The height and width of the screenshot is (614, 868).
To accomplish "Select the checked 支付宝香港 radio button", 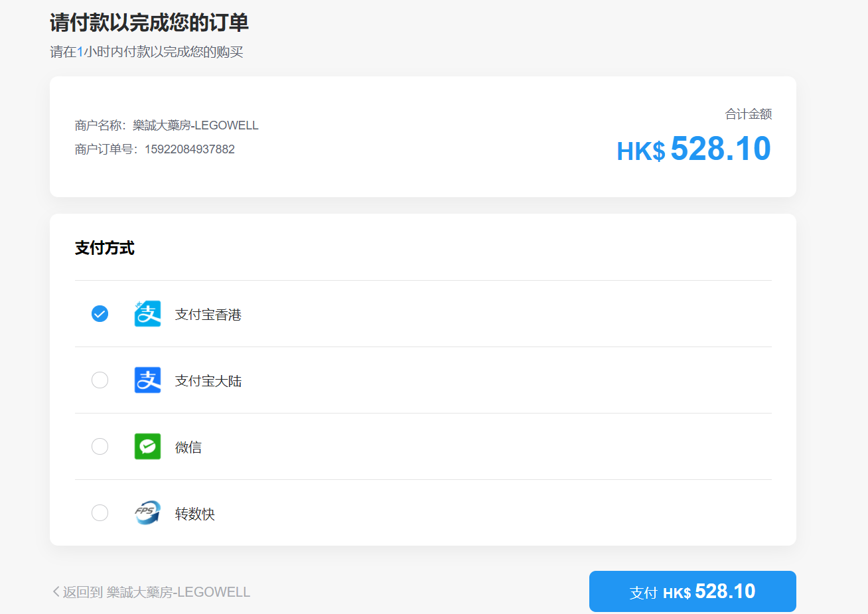I will [x=100, y=314].
